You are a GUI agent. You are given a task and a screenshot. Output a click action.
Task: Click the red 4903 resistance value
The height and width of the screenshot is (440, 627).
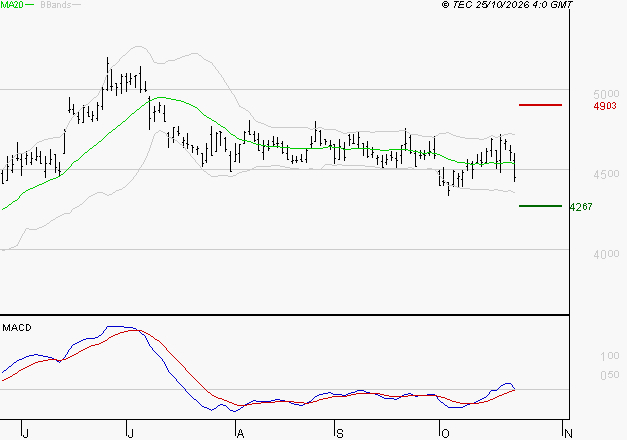click(605, 106)
